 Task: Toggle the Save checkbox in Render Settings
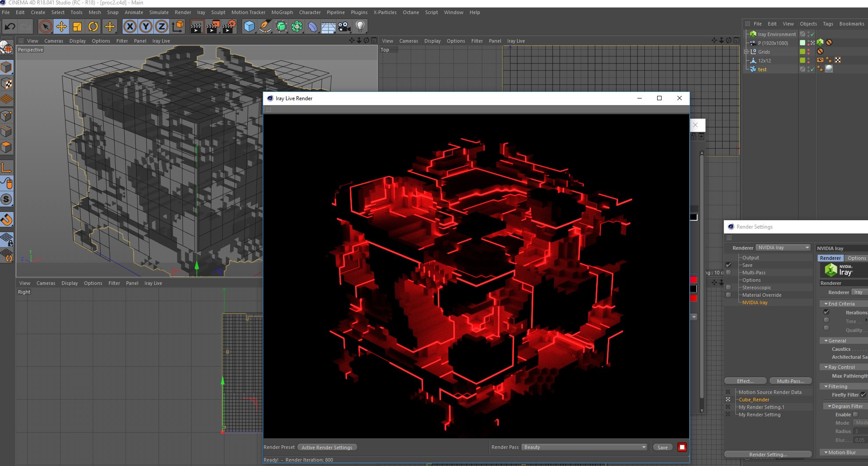729,265
